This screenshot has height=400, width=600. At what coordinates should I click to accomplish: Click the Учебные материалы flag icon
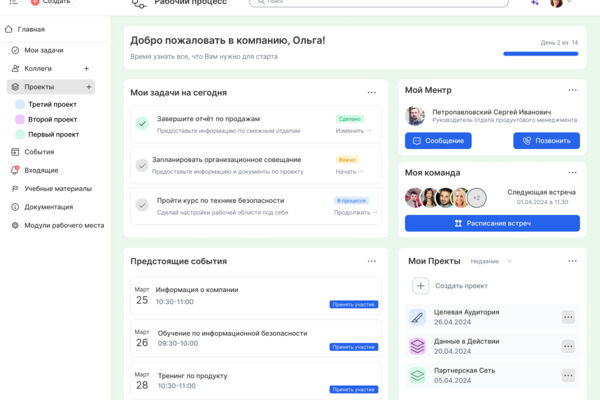click(x=15, y=189)
